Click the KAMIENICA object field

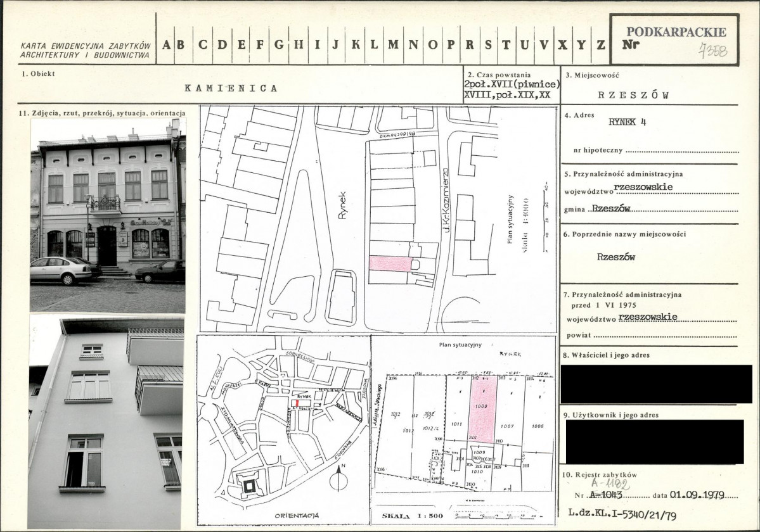point(232,88)
